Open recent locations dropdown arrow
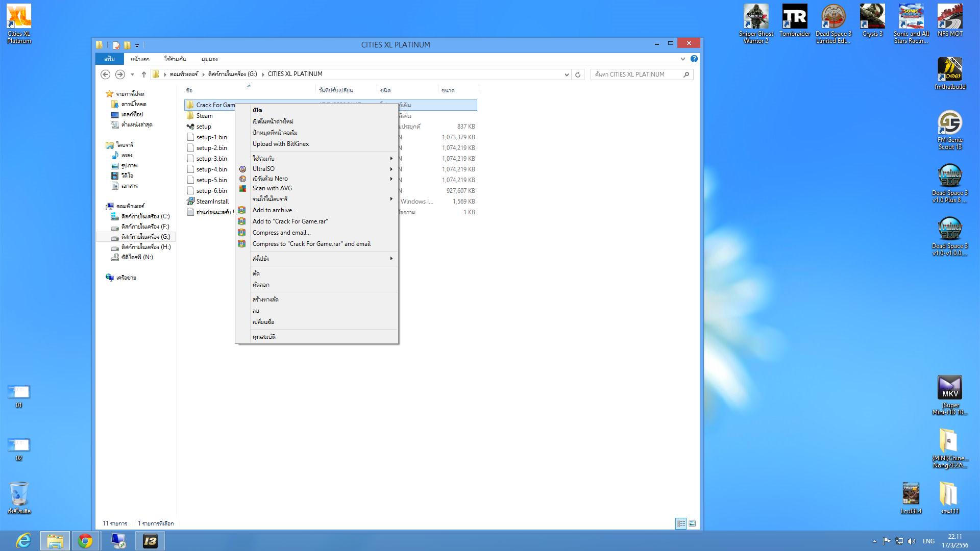 coord(132,74)
